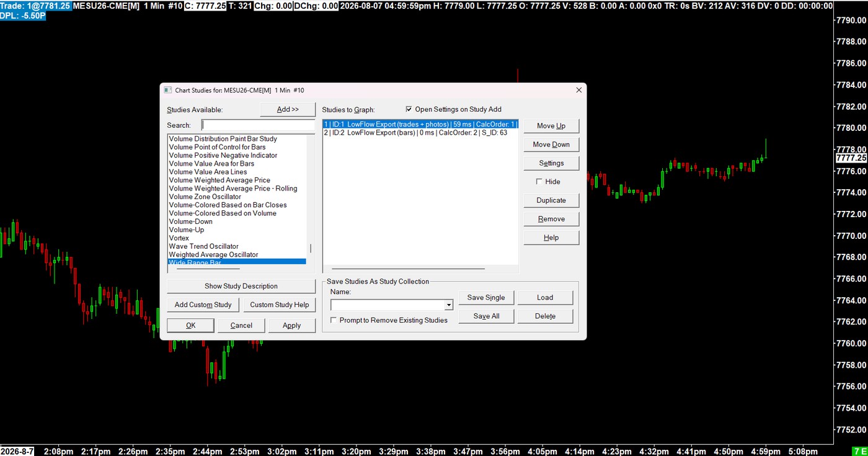Close the Chart Studies dialog
This screenshot has width=868, height=456.
578,90
